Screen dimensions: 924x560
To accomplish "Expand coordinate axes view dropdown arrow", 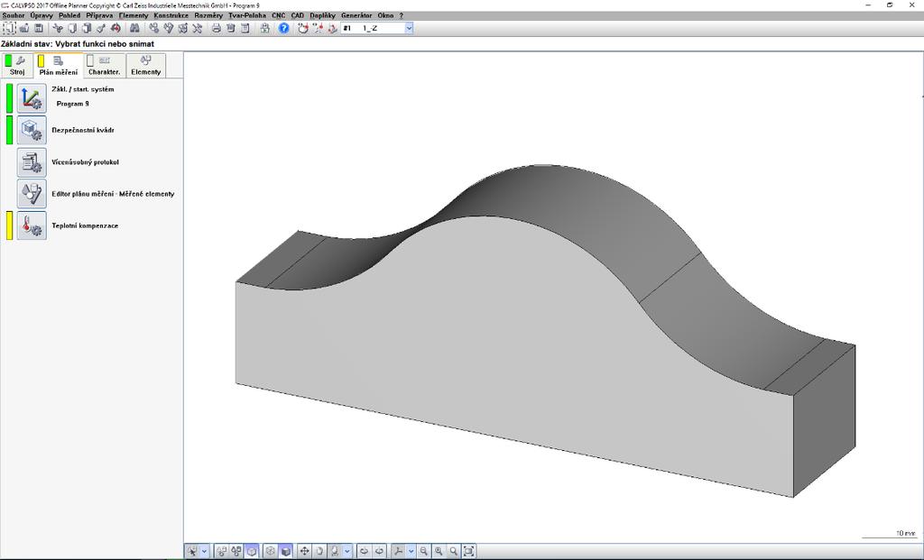I will point(411,551).
